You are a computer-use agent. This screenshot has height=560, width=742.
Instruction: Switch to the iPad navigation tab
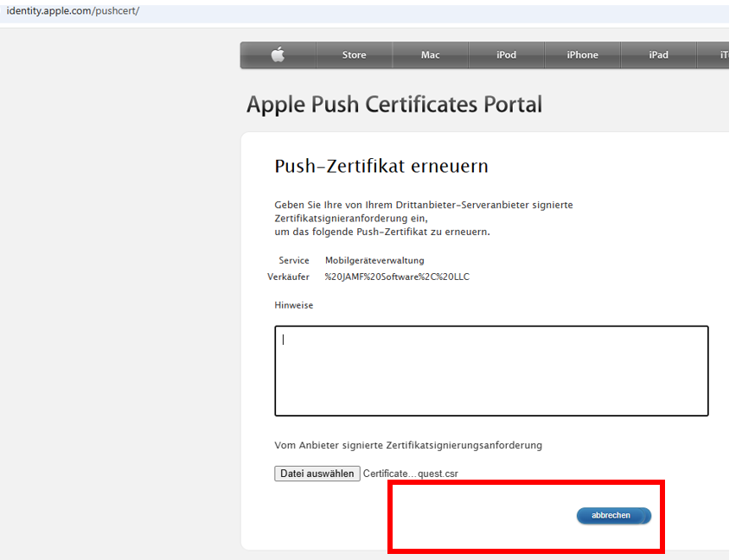(658, 55)
